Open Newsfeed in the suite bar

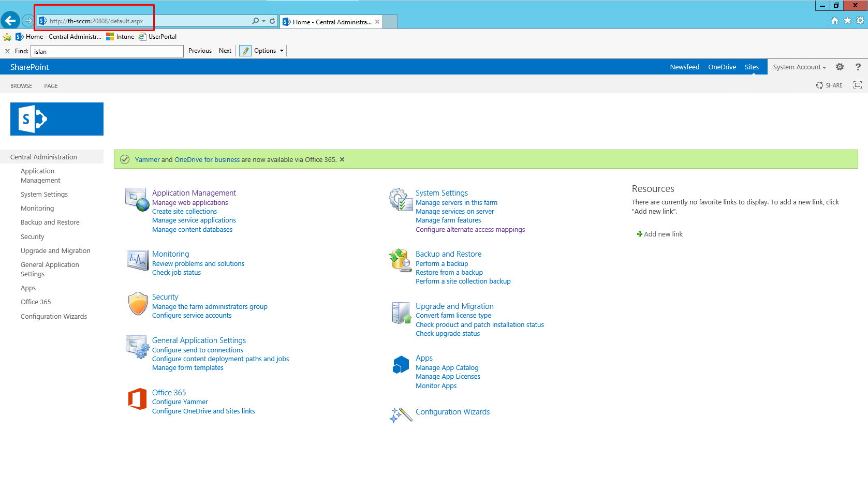pyautogui.click(x=684, y=67)
